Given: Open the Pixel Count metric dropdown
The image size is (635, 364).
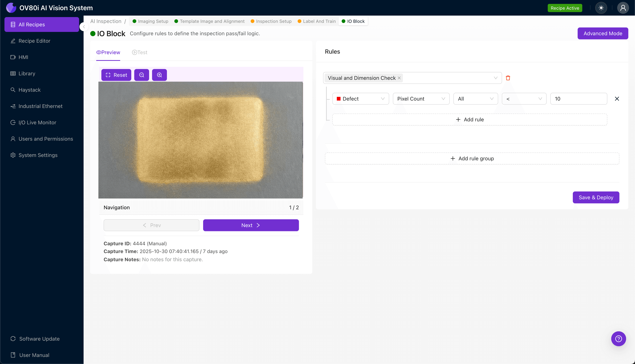Looking at the screenshot, I should point(421,99).
